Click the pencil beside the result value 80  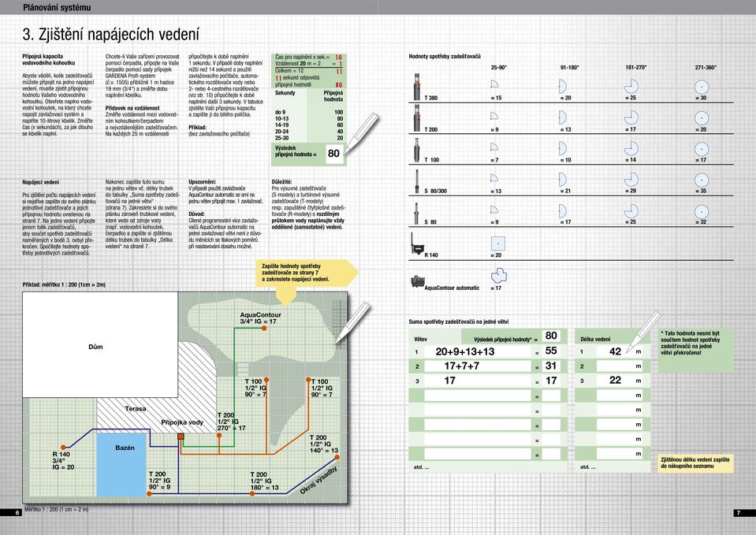tap(362, 133)
